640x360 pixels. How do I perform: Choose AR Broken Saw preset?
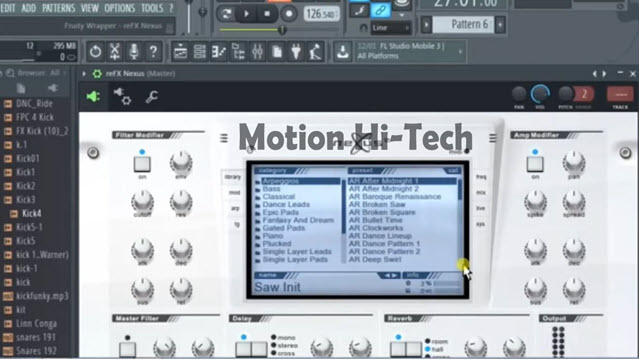click(377, 204)
